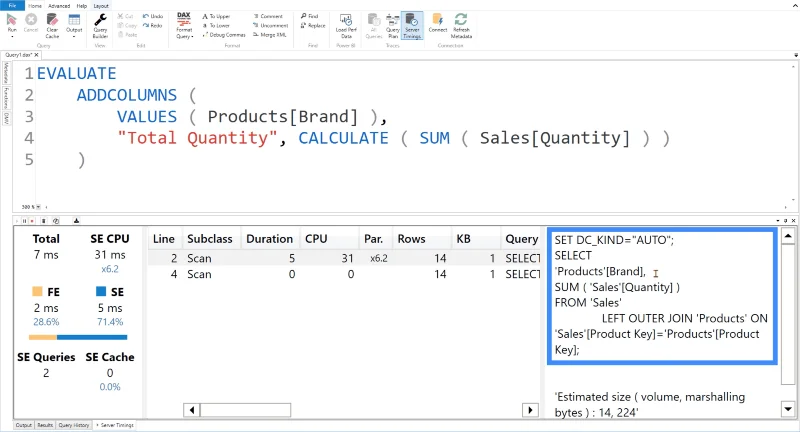Open the Run button dropdown arrow
Image resolution: width=800 pixels, height=432 pixels.
[x=12, y=37]
